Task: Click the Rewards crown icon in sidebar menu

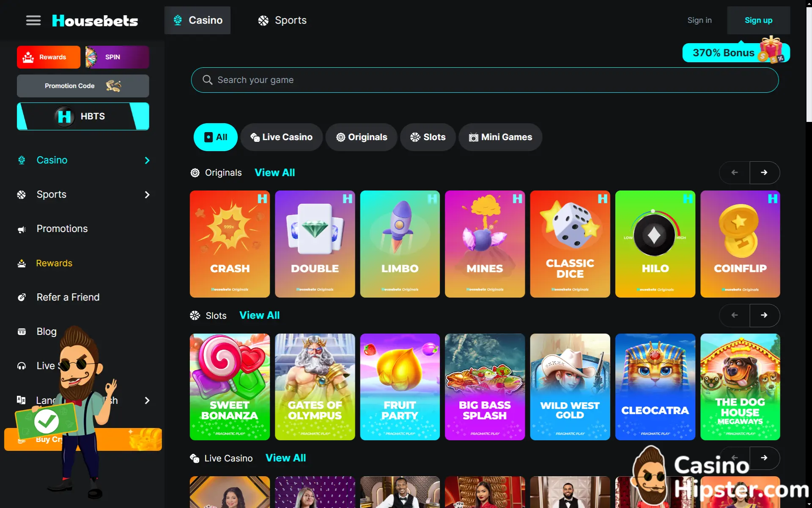Action: click(22, 263)
